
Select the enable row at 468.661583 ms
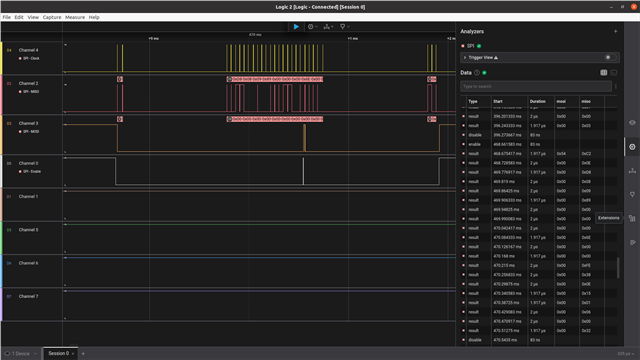[x=539, y=144]
